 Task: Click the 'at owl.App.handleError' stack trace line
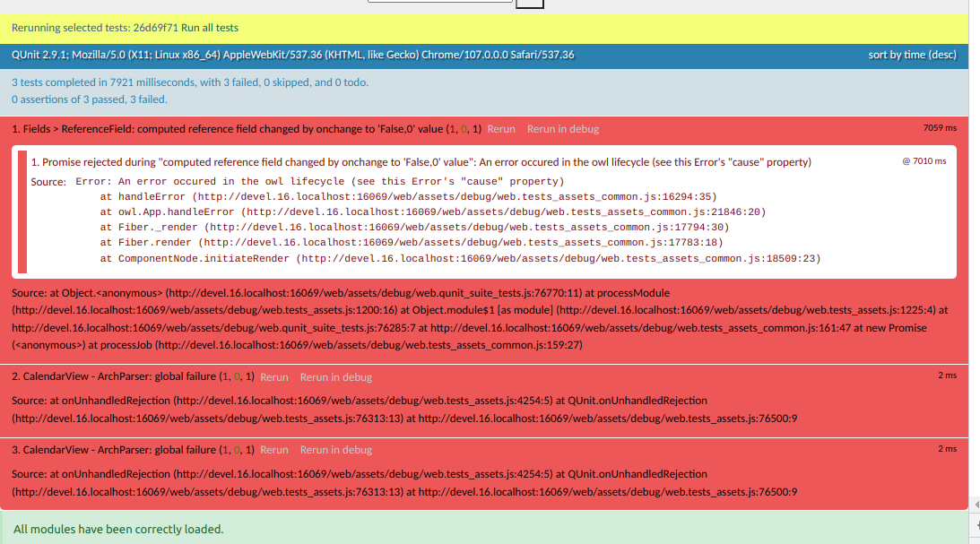coord(432,212)
